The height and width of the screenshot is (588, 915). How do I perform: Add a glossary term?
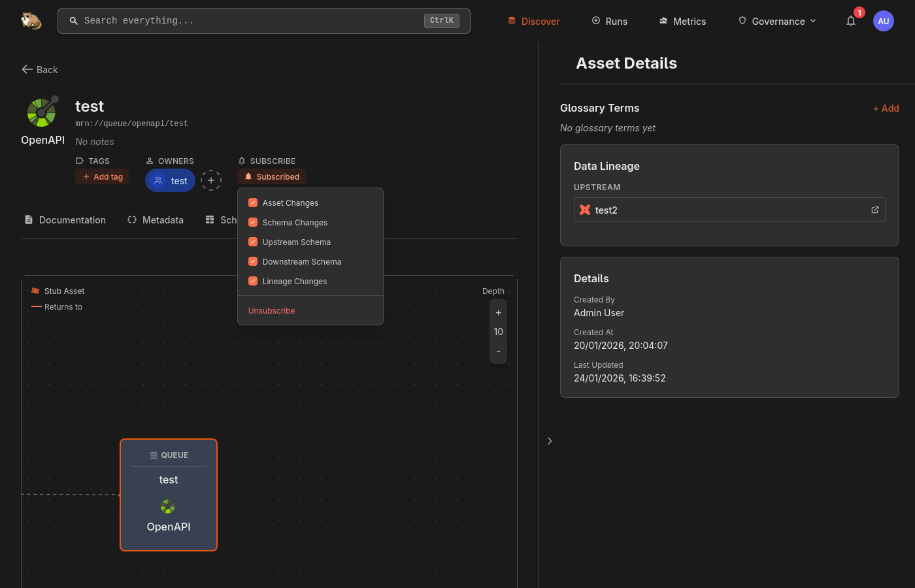tap(886, 108)
